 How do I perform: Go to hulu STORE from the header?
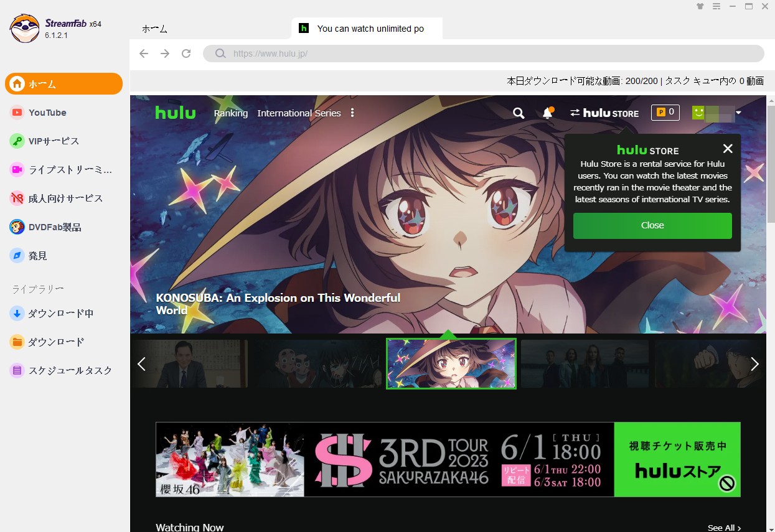point(604,113)
